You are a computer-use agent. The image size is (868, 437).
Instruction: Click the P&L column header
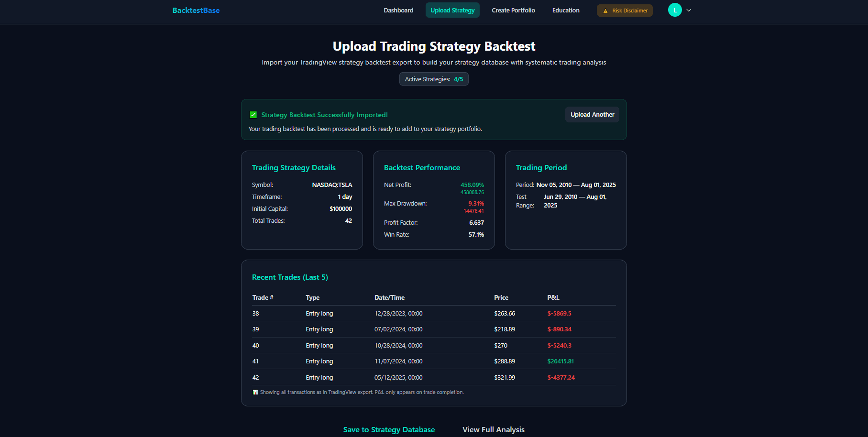click(553, 297)
